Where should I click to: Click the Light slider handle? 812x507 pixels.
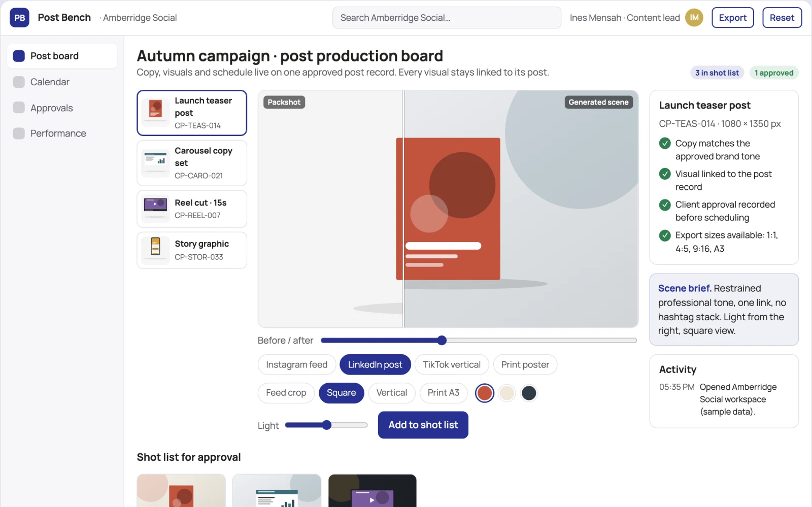(x=327, y=425)
